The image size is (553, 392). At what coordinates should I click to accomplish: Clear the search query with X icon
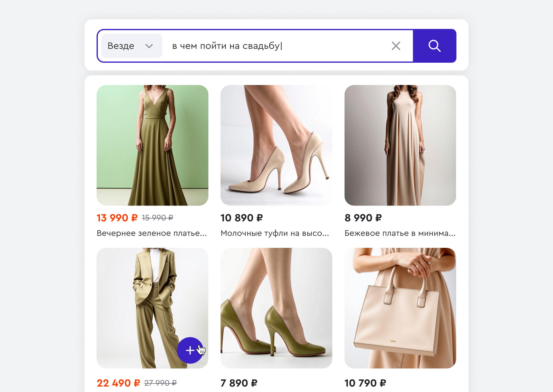click(x=396, y=46)
